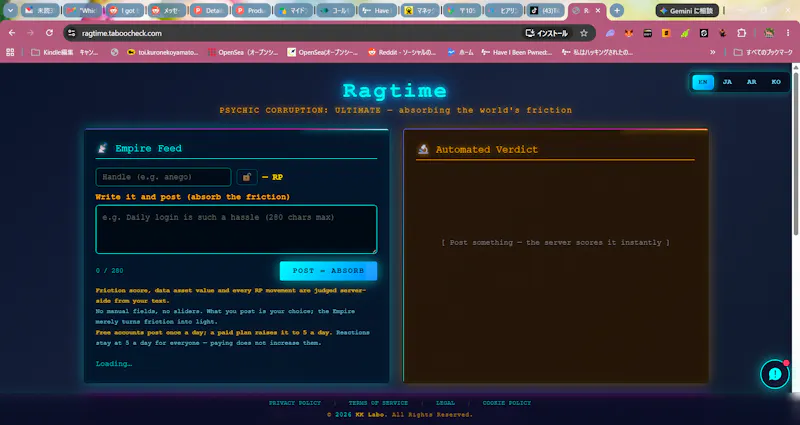Screen dimensions: 800x425
Task: Open the toi.kuronekoyamato bookmark
Action: click(163, 52)
